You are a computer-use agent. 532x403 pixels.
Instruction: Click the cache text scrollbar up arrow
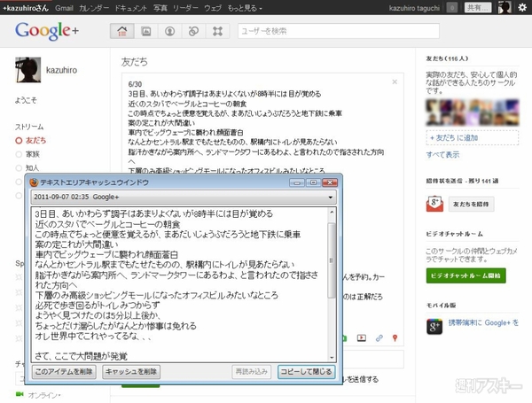[332, 212]
